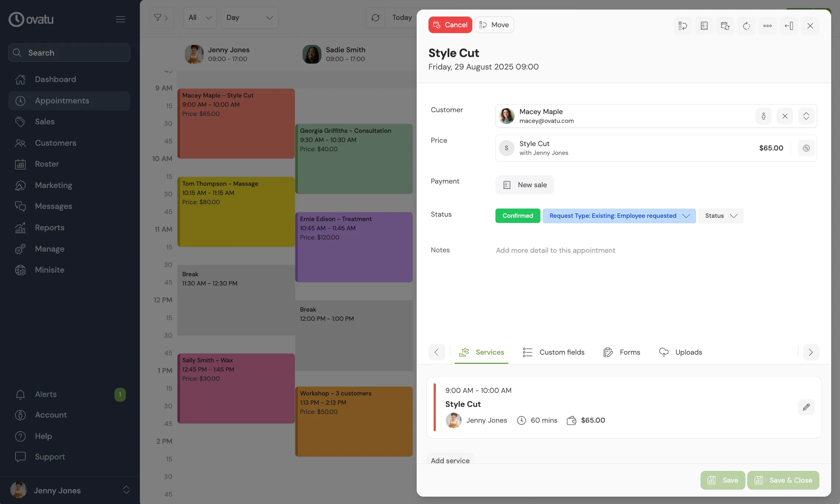Click the New sale button
The image size is (840, 504).
click(x=524, y=185)
